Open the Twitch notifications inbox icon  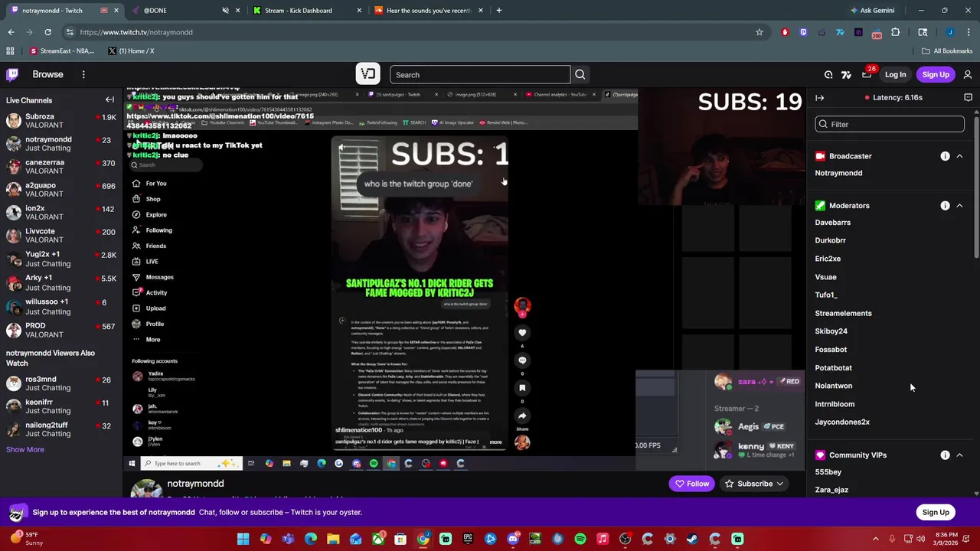click(867, 74)
